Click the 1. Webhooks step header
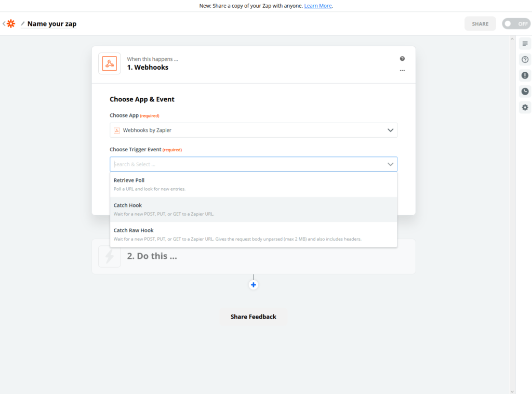Viewport: 532px width, 394px height. pyautogui.click(x=254, y=64)
